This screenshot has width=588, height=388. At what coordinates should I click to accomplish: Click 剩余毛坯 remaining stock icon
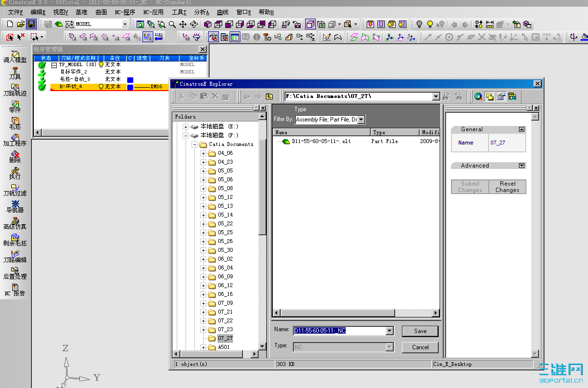[x=15, y=240]
